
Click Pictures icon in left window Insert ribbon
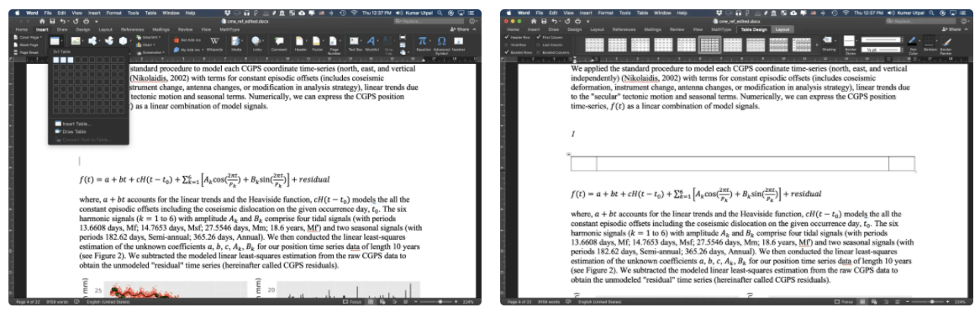coord(76,40)
